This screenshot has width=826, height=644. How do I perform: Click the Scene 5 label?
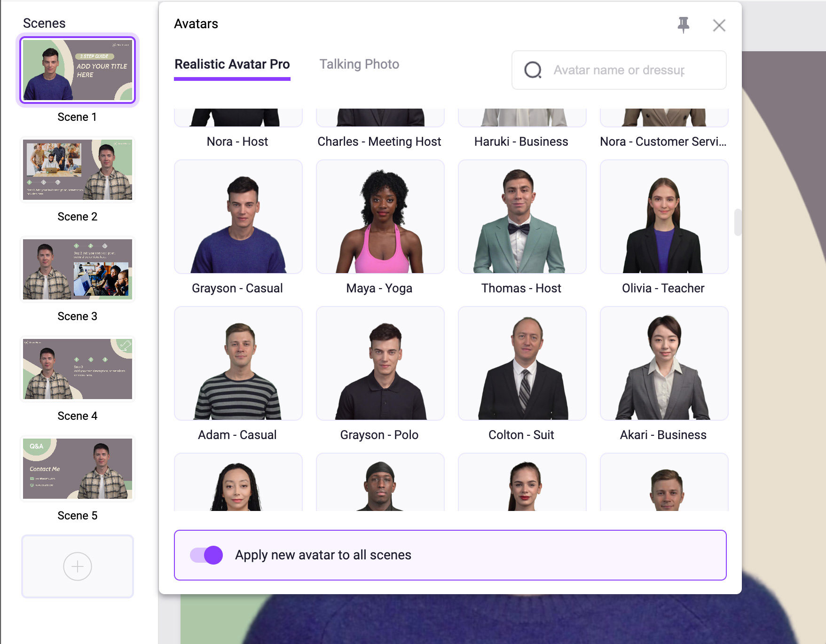(x=78, y=516)
